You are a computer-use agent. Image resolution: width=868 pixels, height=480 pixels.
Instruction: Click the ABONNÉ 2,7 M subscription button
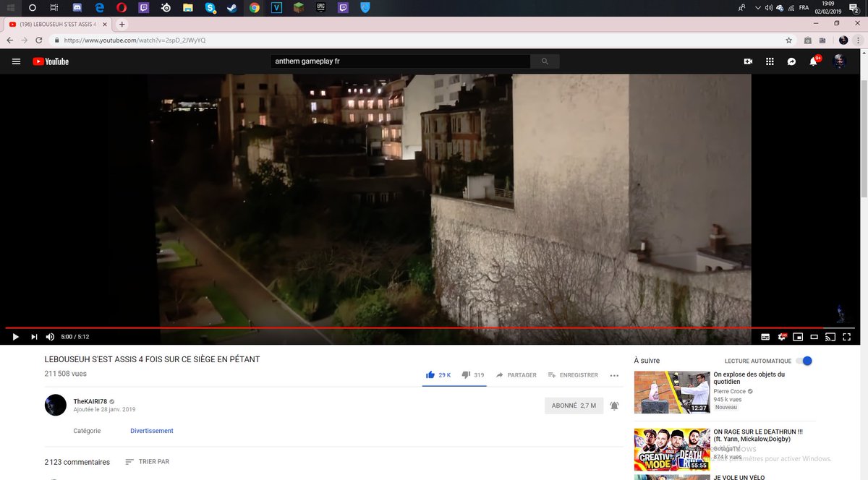click(574, 406)
